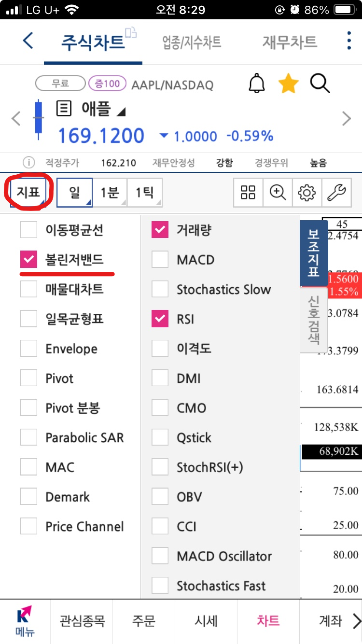Tap the 169.1200 current price
Image resolution: width=362 pixels, height=644 pixels.
pyautogui.click(x=101, y=136)
